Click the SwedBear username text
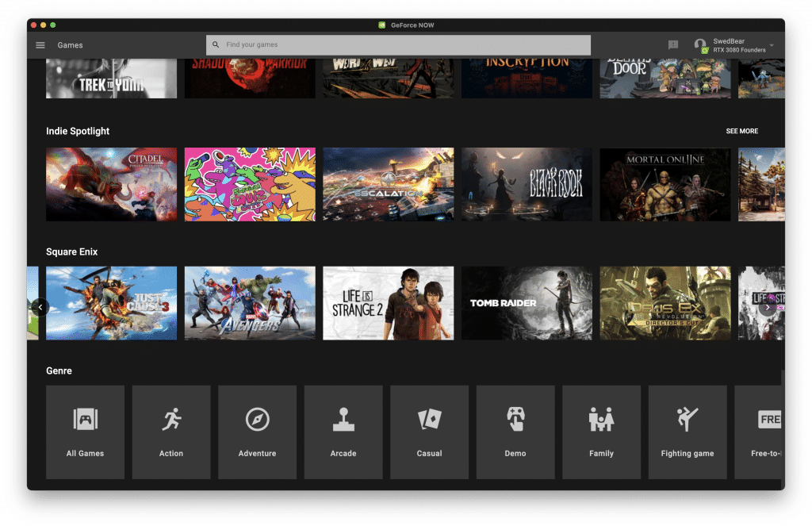The height and width of the screenshot is (526, 812). click(729, 41)
